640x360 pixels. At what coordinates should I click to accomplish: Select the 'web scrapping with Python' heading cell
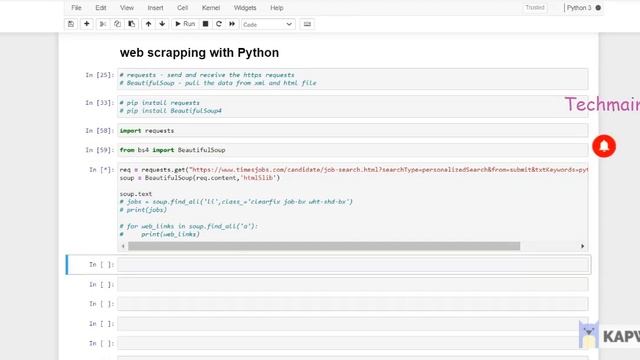click(200, 53)
